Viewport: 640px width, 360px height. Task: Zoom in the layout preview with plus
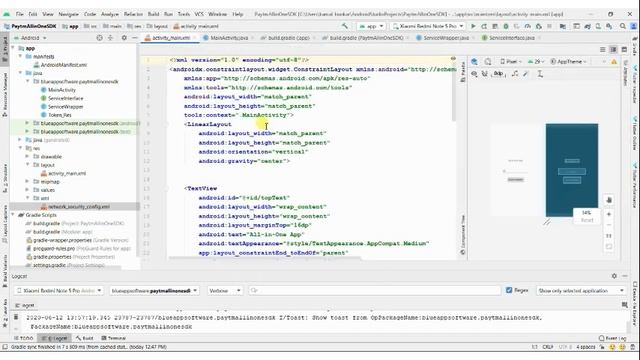coord(609,214)
